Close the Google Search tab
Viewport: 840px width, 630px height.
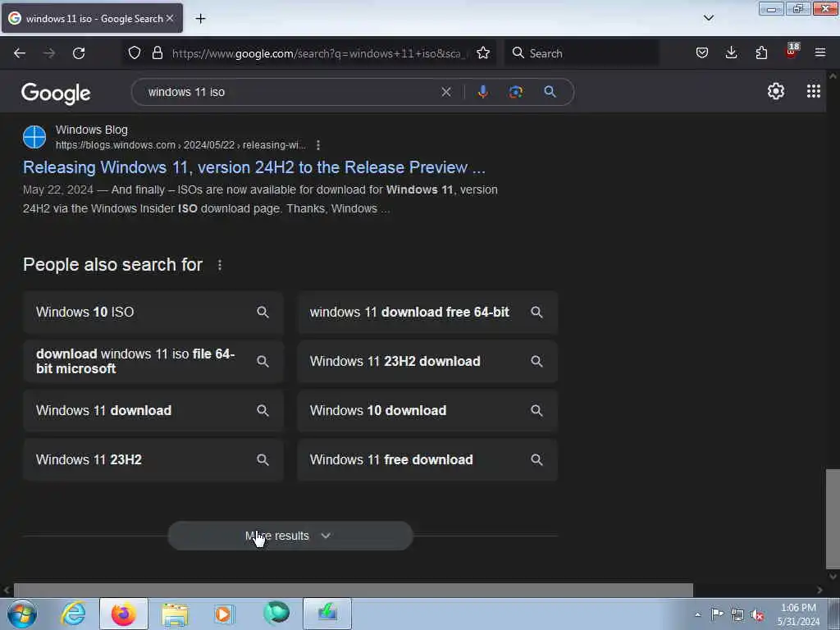pyautogui.click(x=170, y=18)
